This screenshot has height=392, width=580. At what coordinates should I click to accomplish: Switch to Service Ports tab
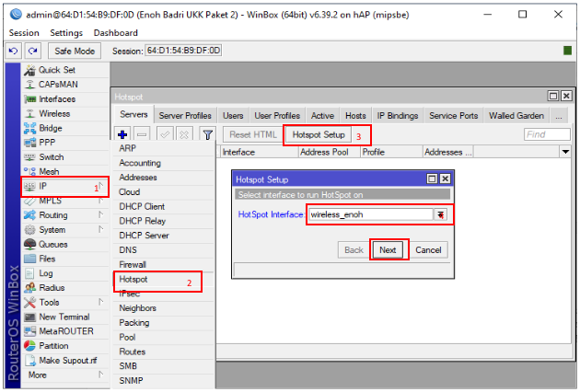coord(454,116)
